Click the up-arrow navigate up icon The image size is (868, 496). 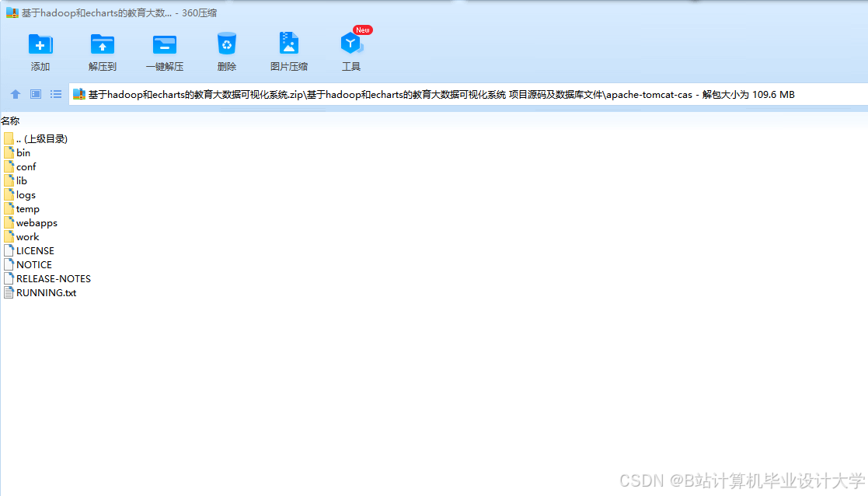tap(15, 93)
